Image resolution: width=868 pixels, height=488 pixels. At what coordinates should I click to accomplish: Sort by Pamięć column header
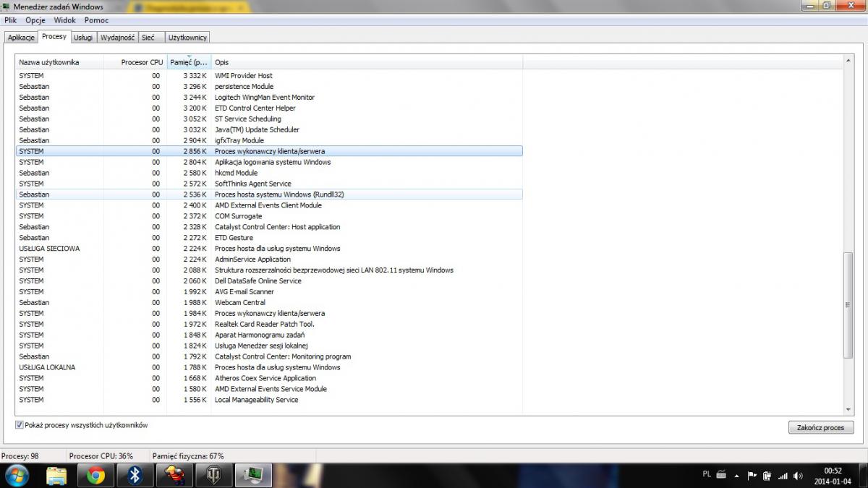click(189, 62)
